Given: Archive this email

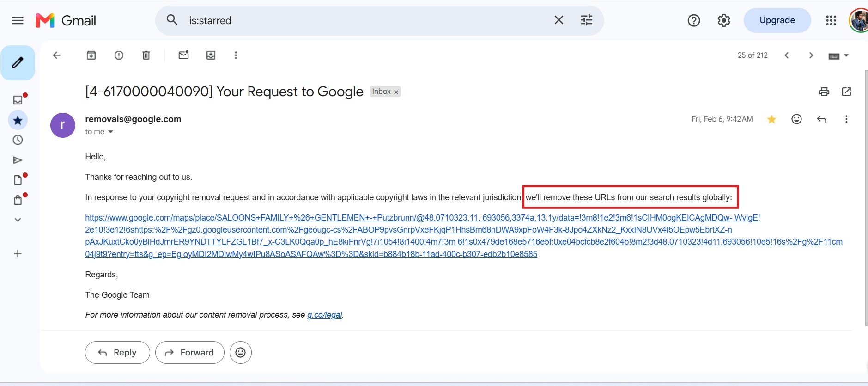Looking at the screenshot, I should (91, 55).
